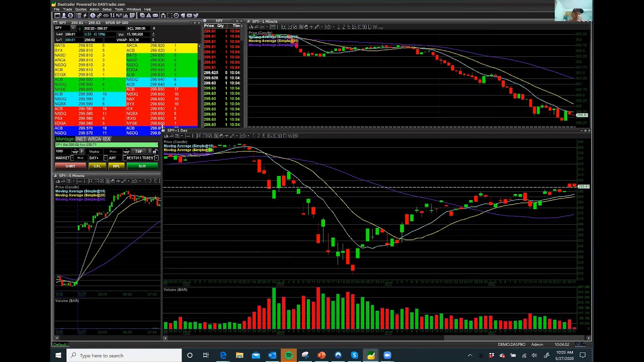Screen dimensions: 644x362
Task: Open the BEST011:TRBEST account dropdown
Action: [x=156, y=158]
